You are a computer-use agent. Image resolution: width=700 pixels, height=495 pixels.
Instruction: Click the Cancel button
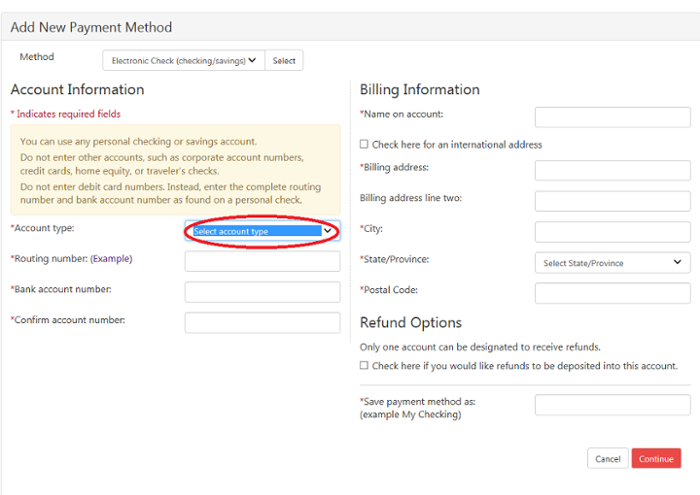[608, 458]
